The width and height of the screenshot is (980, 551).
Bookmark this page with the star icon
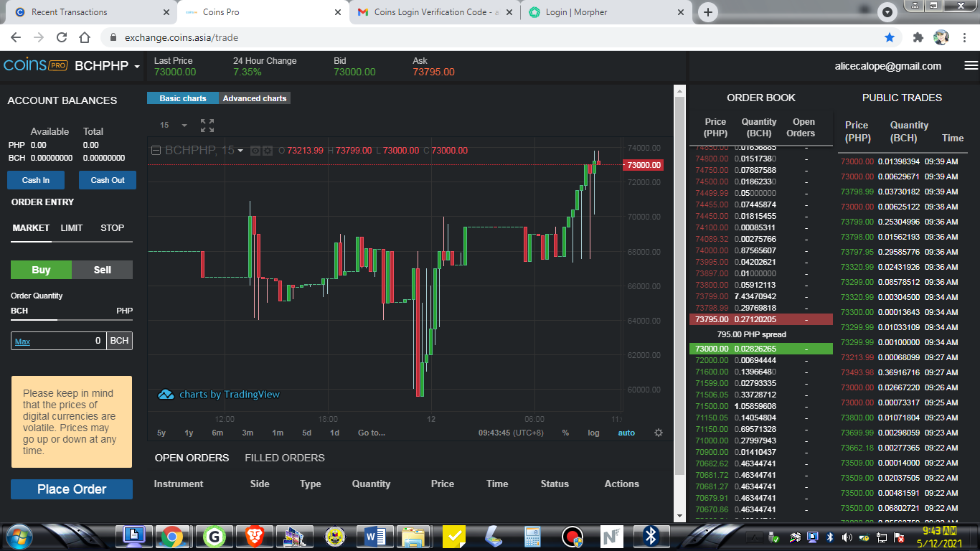click(890, 37)
